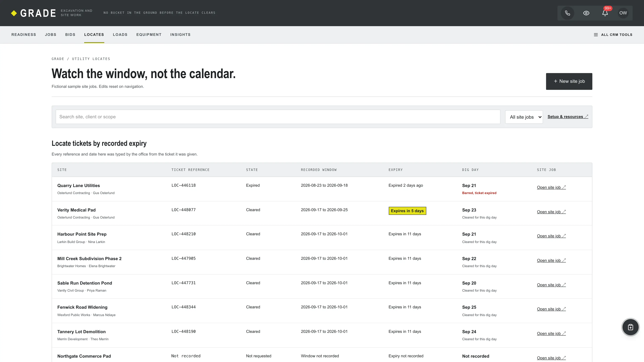Click the Not requested state cell
Image resolution: width=644 pixels, height=362 pixels.
click(258, 356)
